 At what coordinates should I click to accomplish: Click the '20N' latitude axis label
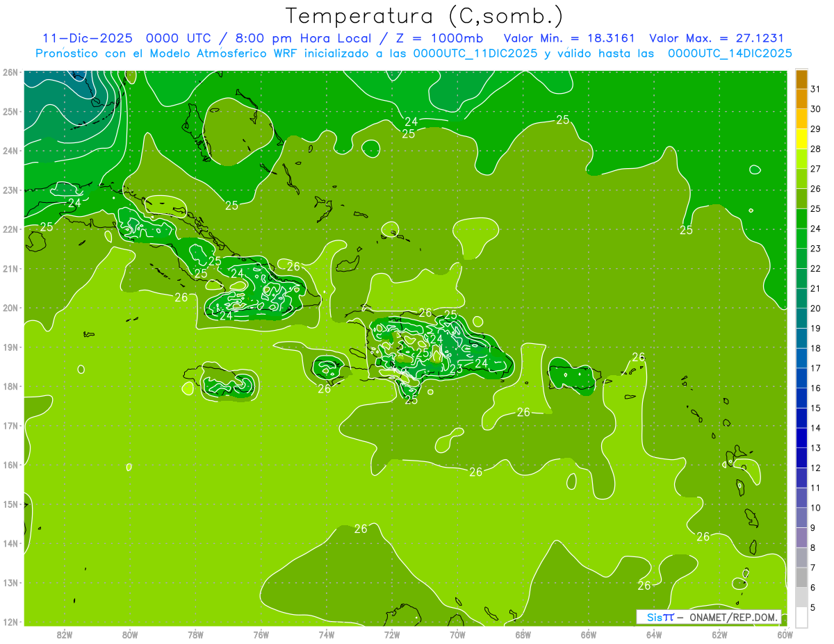[10, 308]
